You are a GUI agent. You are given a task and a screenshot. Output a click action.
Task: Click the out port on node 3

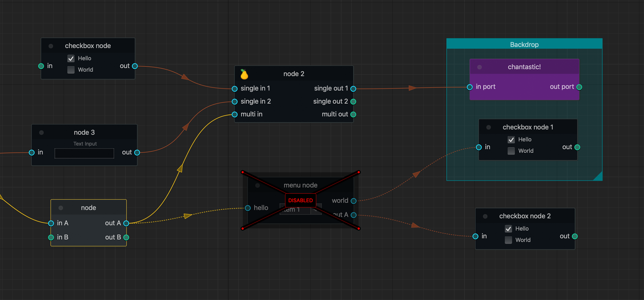(137, 152)
